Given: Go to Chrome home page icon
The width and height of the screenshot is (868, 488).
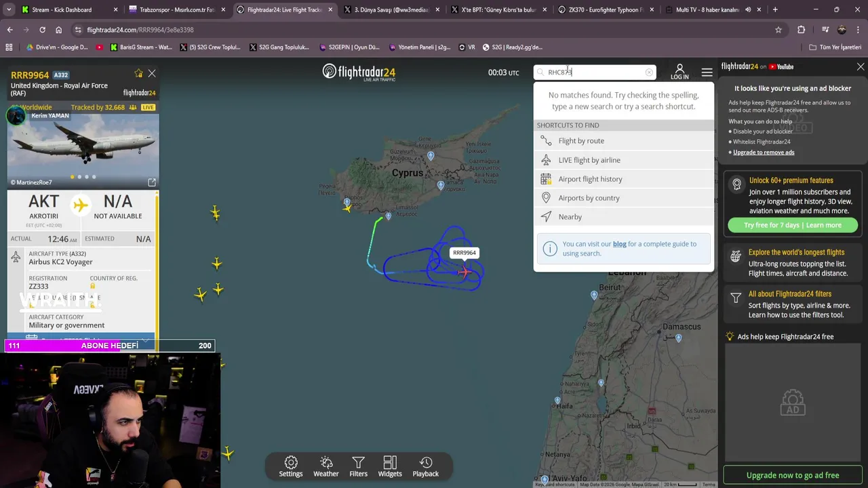Looking at the screenshot, I should coord(58,30).
